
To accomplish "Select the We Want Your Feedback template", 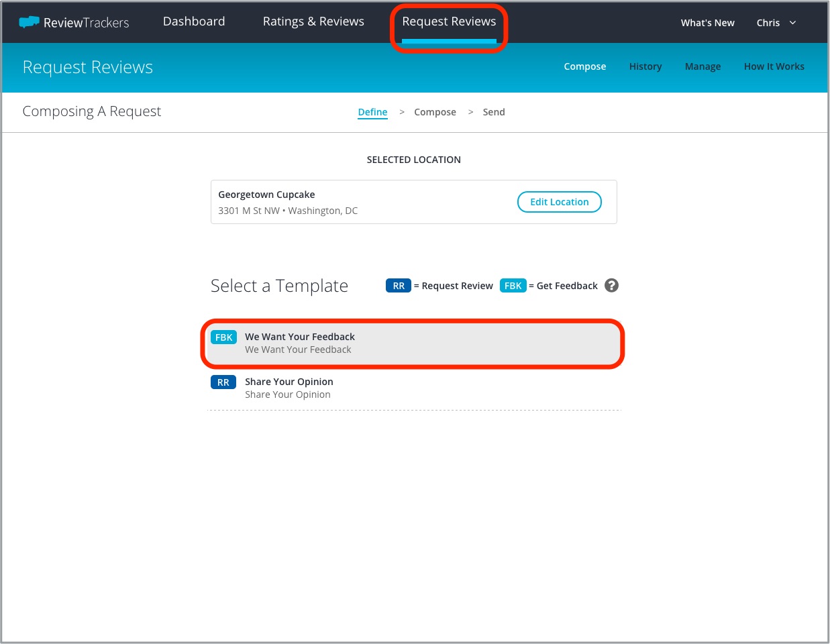I will pyautogui.click(x=413, y=343).
